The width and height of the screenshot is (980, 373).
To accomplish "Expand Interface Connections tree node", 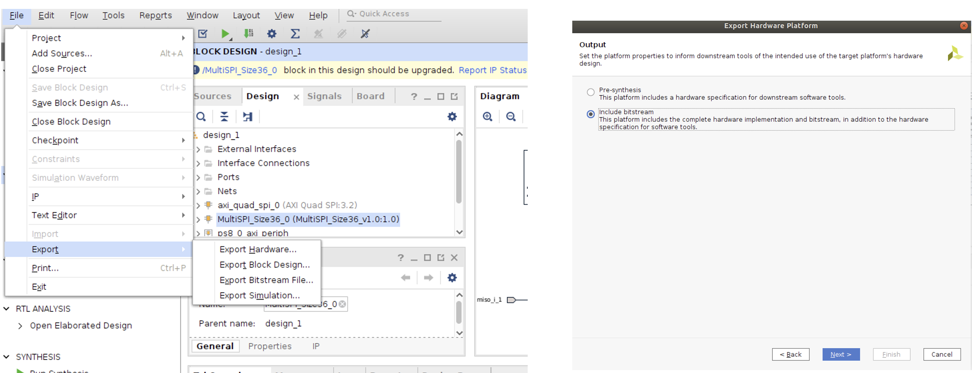I will (198, 163).
